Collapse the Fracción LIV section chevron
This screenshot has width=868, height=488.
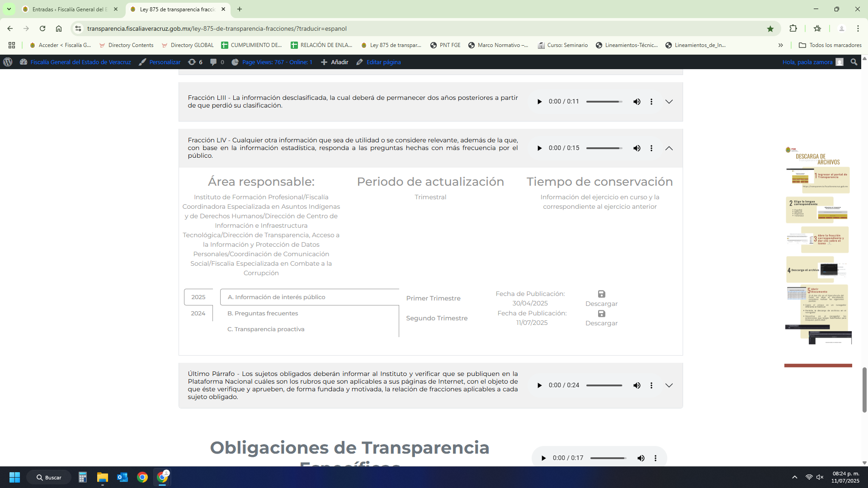coord(669,148)
